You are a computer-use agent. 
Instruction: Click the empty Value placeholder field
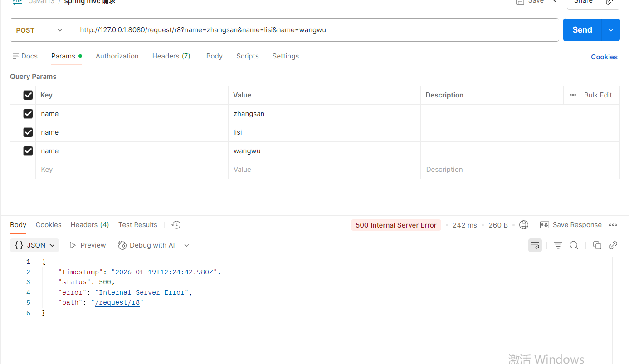(x=324, y=170)
